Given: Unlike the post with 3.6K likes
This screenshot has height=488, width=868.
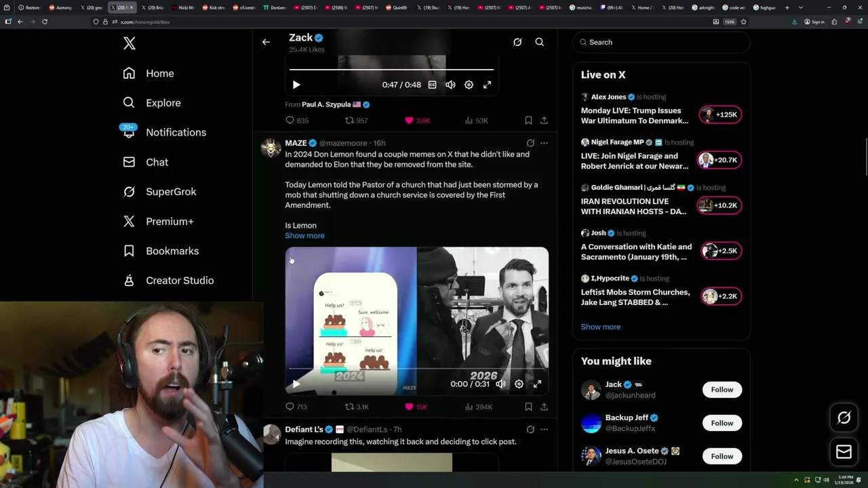Looking at the screenshot, I should [417, 121].
